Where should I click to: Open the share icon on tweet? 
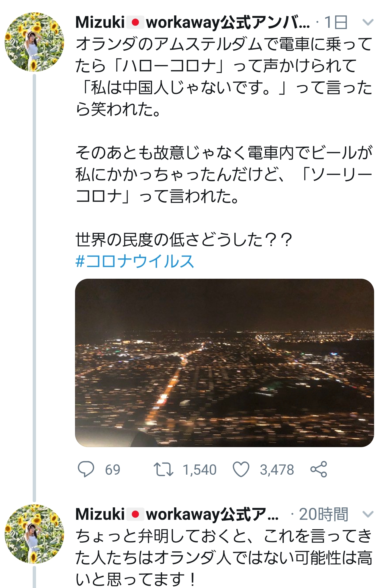point(319,469)
